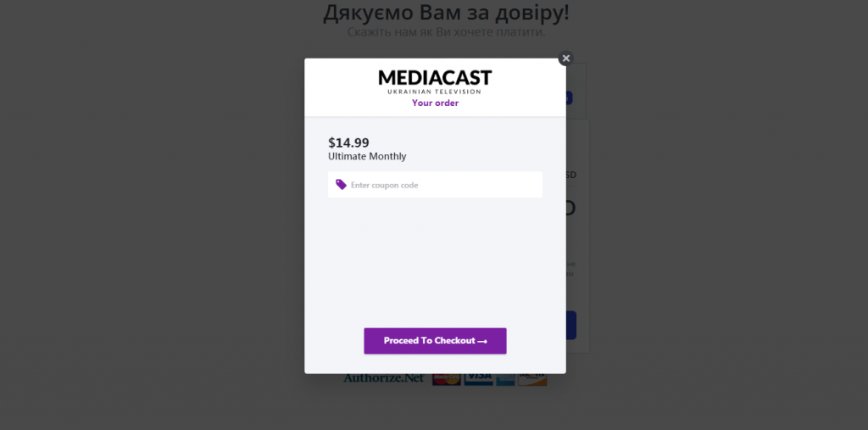Screen dimensions: 868x430
Task: Click the arrow on the checkout button
Action: coord(482,341)
